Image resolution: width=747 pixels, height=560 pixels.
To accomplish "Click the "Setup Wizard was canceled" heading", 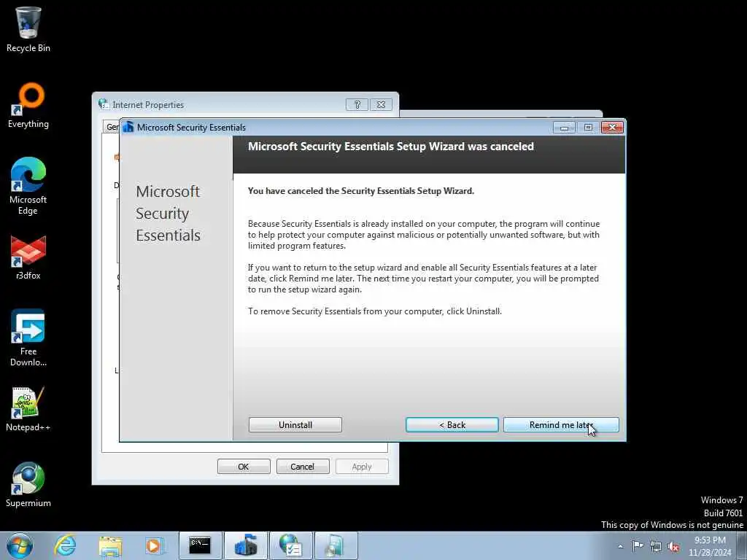I will point(391,147).
